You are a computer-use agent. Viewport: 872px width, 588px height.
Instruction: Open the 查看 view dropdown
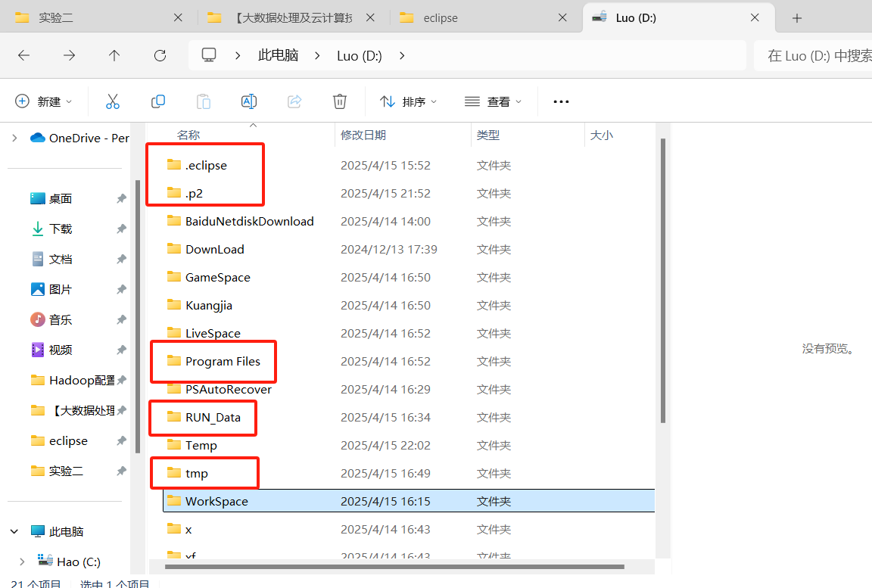click(493, 101)
